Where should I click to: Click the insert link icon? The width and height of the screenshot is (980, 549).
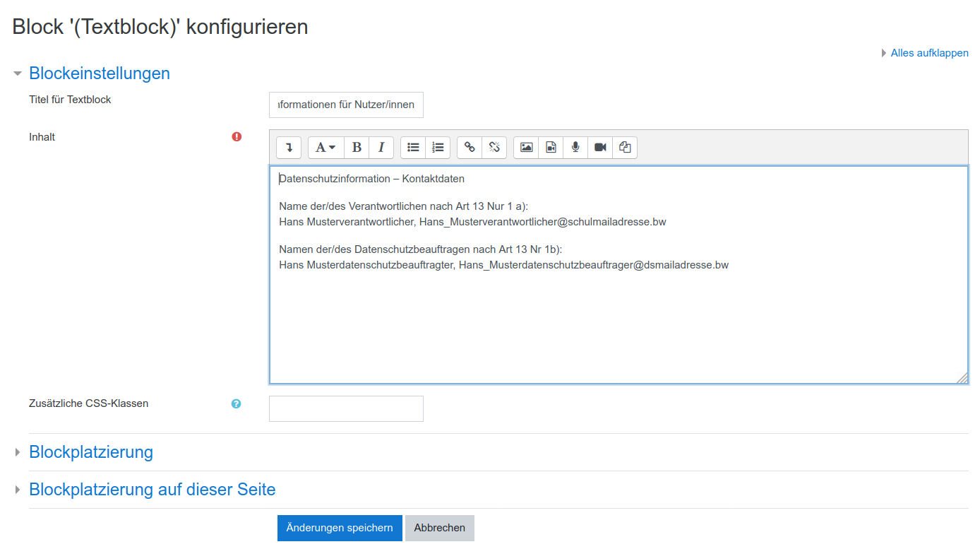(x=470, y=148)
